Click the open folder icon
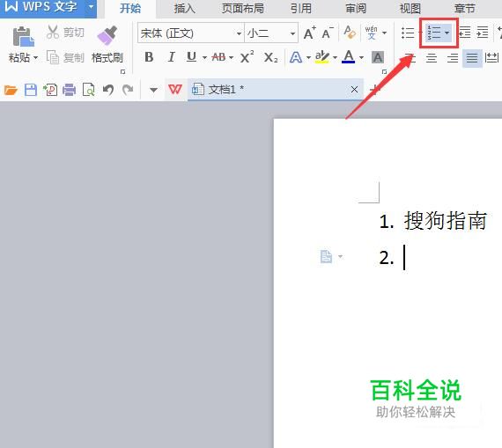The image size is (502, 448). (11, 90)
